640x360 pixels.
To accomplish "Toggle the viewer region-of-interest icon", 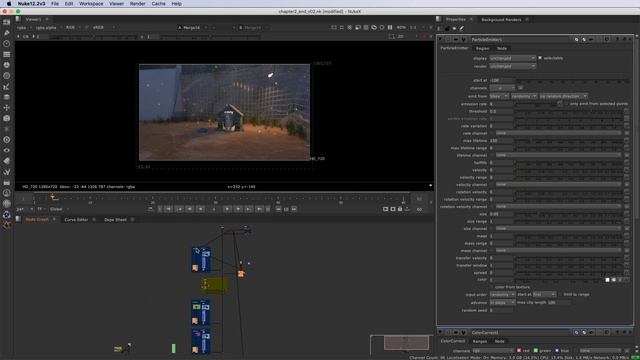I will coord(334,27).
